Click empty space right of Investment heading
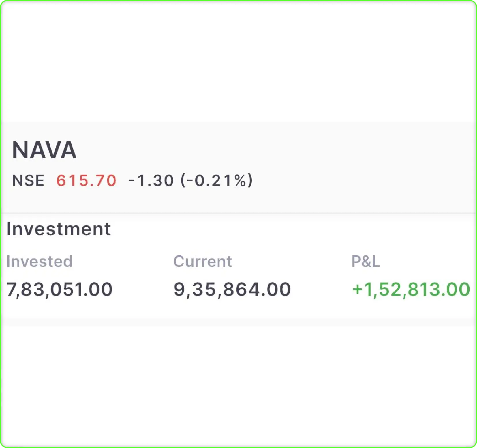Viewport: 477px width, 448px height. 288,229
